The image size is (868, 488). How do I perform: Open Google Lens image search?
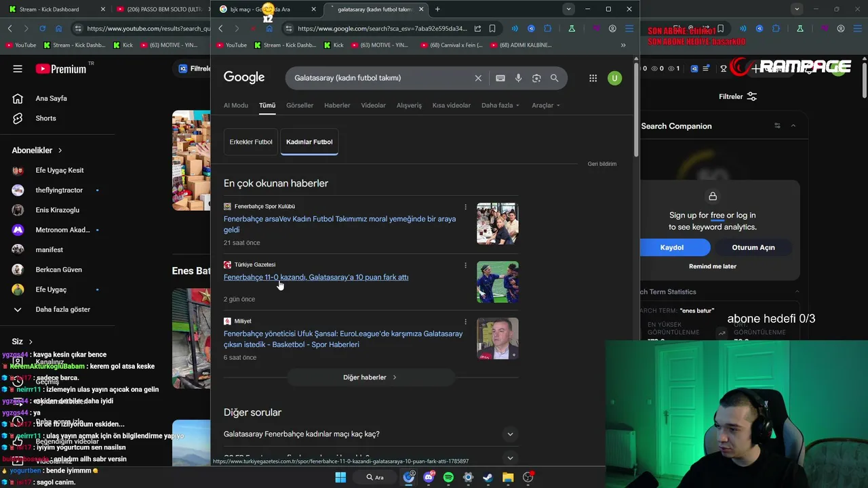click(536, 78)
